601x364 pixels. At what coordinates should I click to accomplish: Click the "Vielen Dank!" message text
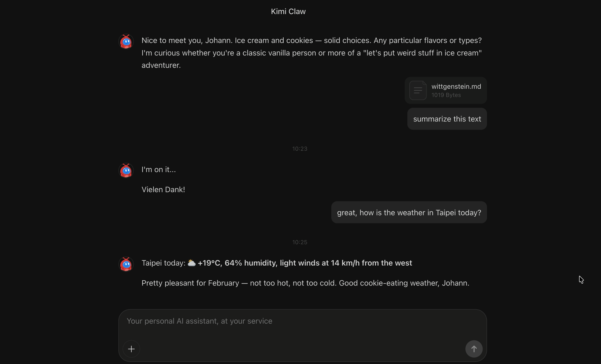163,190
